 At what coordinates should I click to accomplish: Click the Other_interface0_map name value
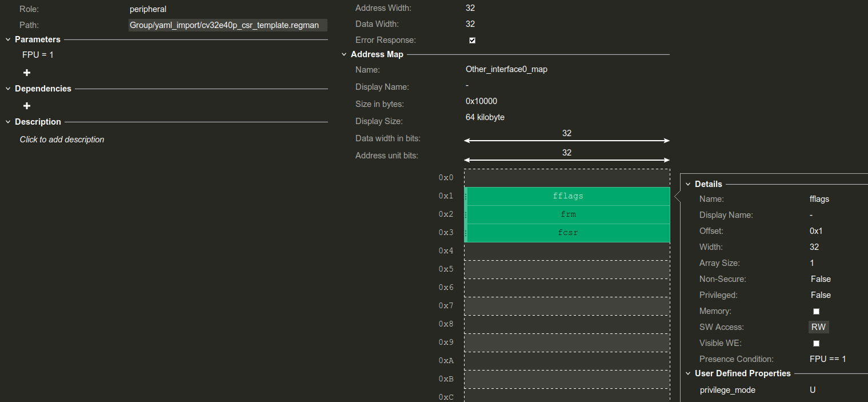(506, 69)
